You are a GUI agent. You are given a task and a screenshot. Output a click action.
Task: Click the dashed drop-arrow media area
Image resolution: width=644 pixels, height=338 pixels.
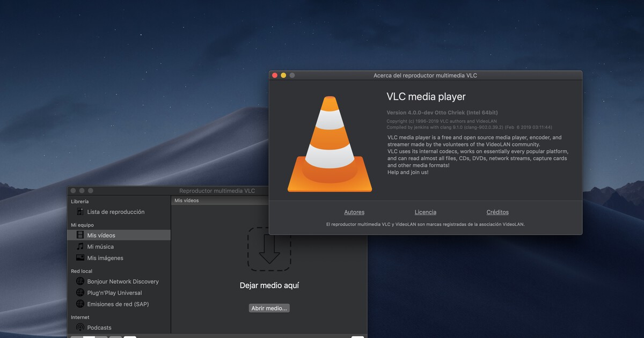click(269, 248)
